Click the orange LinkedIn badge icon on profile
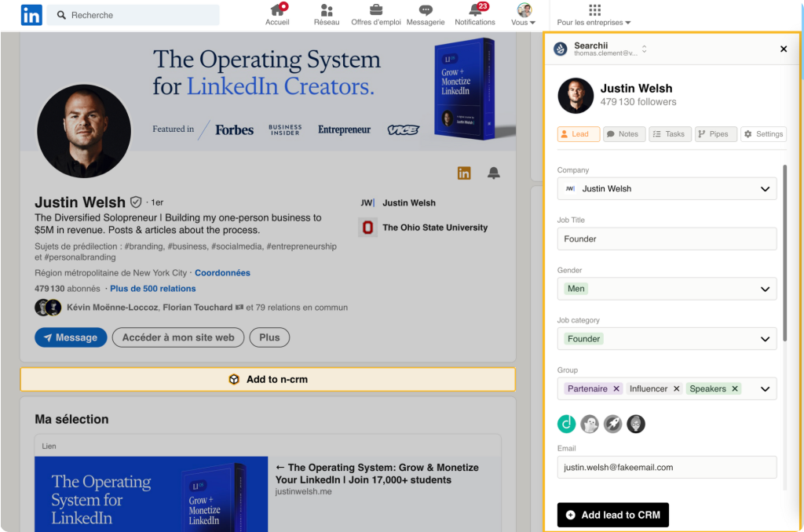Viewport: 804px width, 532px height. click(x=464, y=173)
